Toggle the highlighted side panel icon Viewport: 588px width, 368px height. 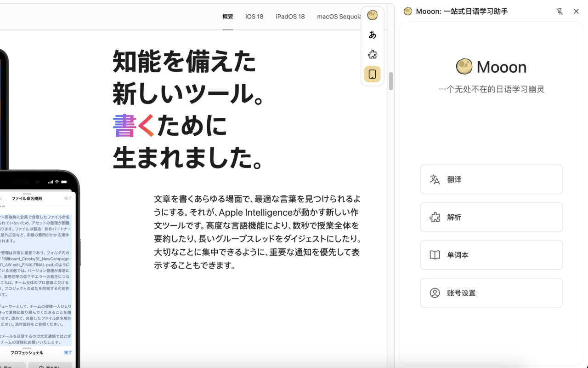pos(373,74)
